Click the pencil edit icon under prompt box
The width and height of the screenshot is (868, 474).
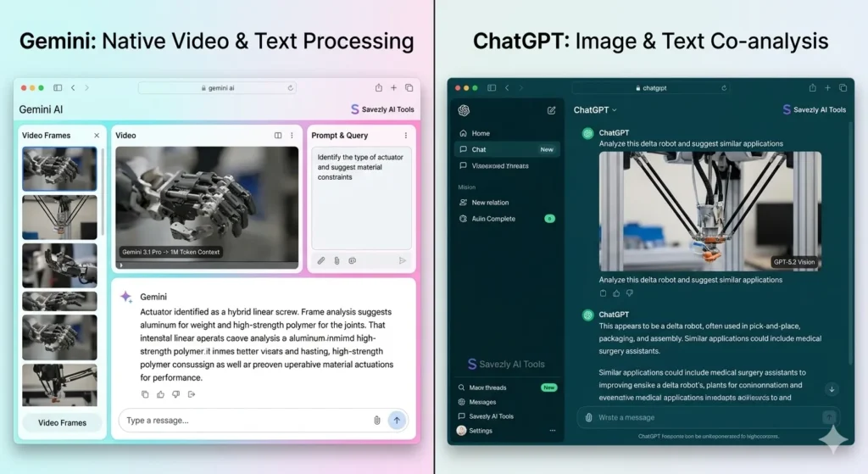pos(321,260)
